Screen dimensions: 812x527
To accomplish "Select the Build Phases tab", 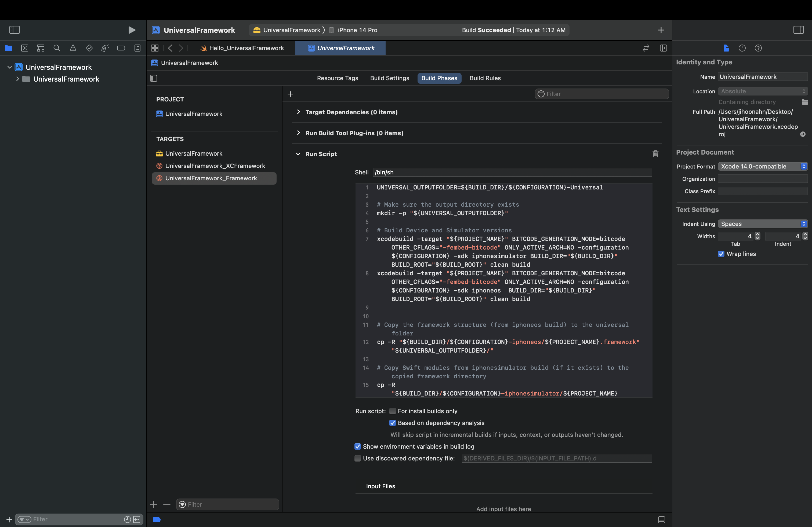I will [x=439, y=78].
